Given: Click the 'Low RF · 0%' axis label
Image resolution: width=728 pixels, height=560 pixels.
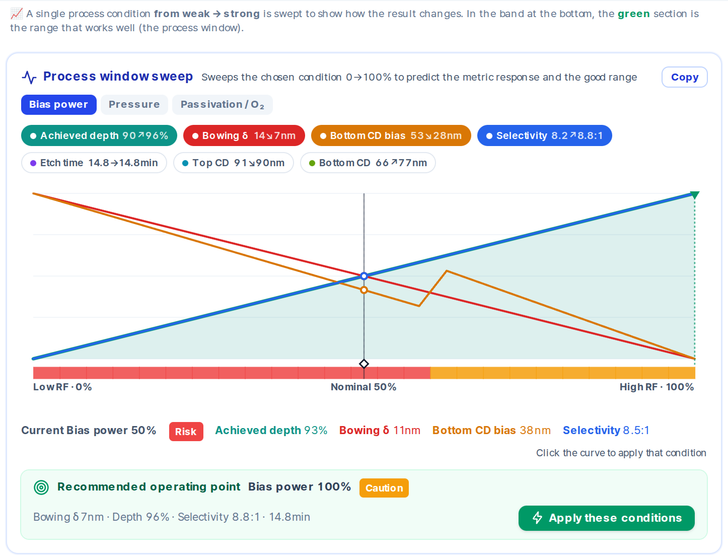Looking at the screenshot, I should coord(62,387).
